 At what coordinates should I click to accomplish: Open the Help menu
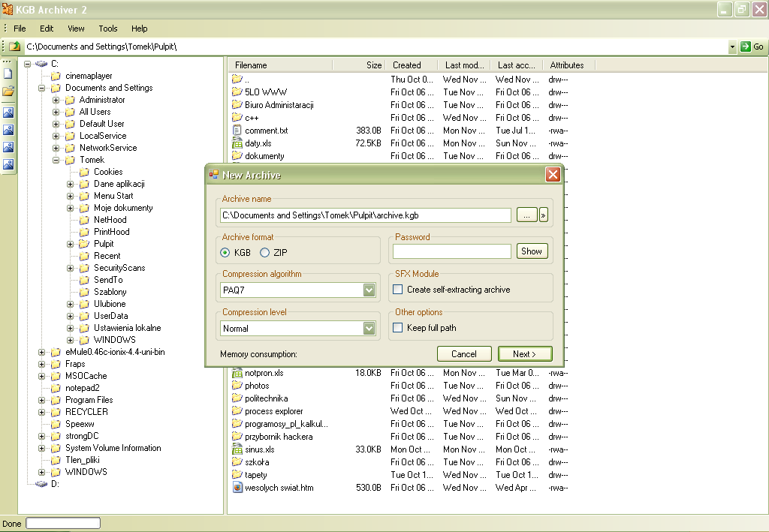click(139, 29)
